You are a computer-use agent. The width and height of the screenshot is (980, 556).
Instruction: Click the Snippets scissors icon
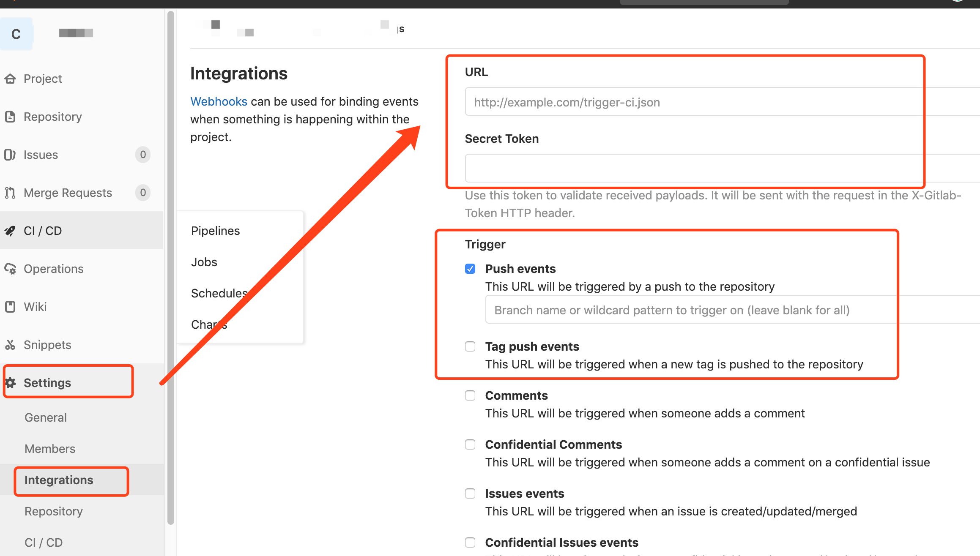[10, 345]
